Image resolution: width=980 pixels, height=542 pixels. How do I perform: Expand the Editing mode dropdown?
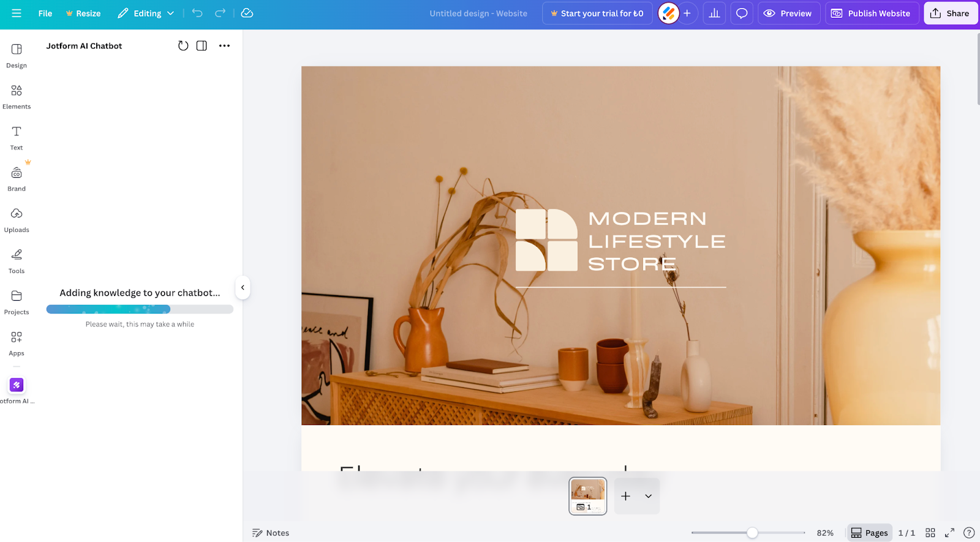click(x=146, y=13)
